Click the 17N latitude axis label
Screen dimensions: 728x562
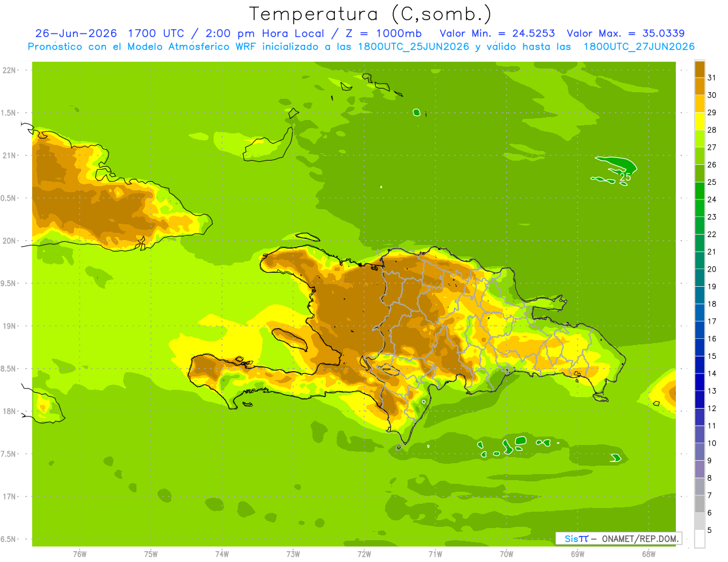click(8, 497)
